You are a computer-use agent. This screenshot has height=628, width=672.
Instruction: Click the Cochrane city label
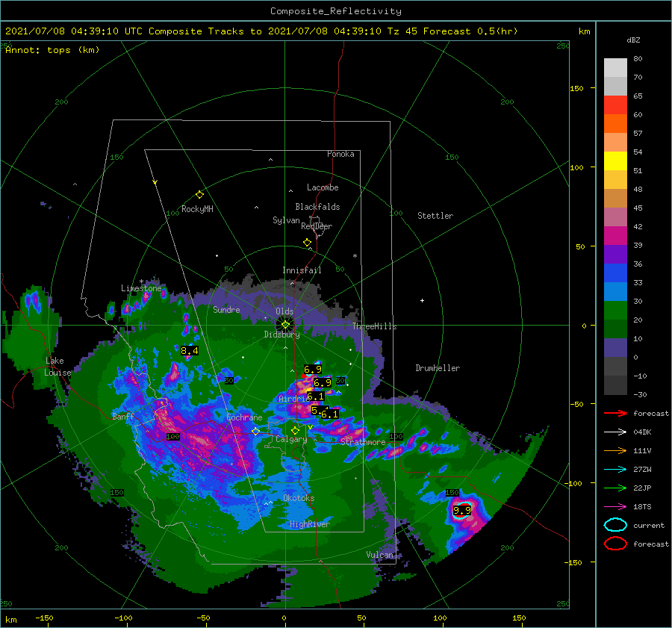(x=244, y=417)
